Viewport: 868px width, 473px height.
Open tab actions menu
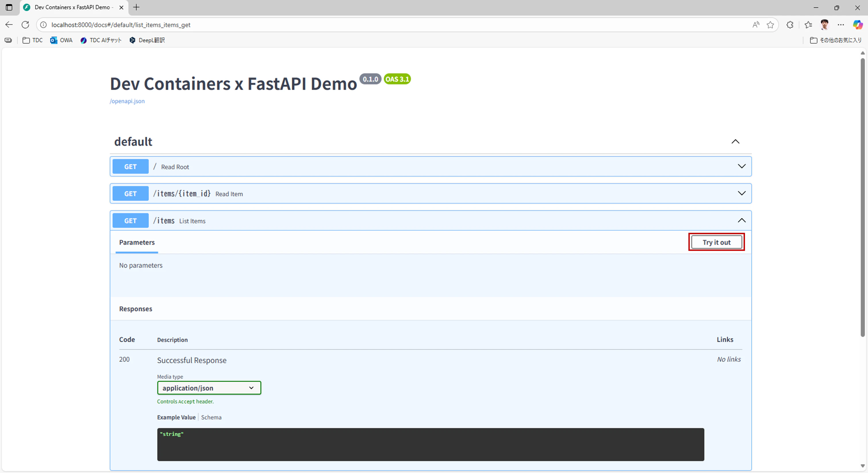coord(9,7)
